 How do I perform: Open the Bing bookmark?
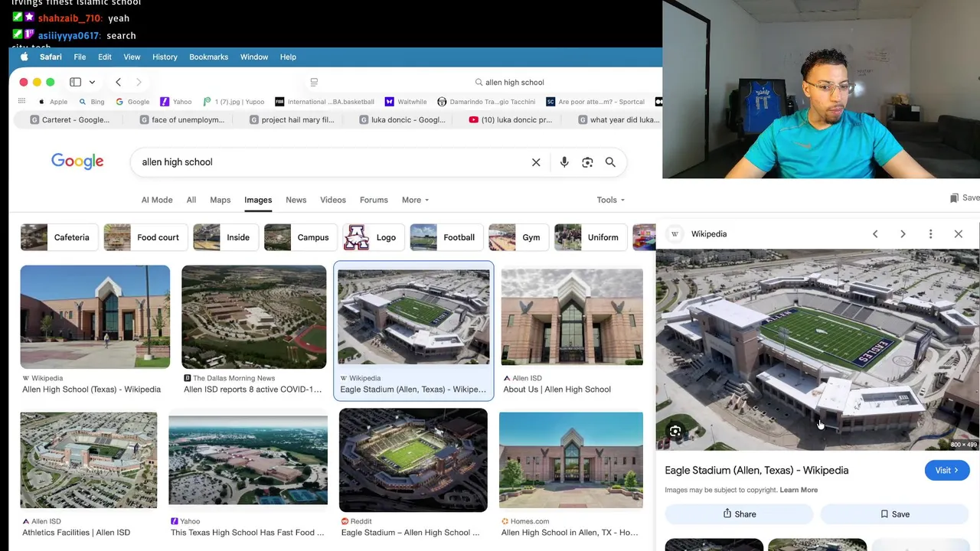point(92,102)
